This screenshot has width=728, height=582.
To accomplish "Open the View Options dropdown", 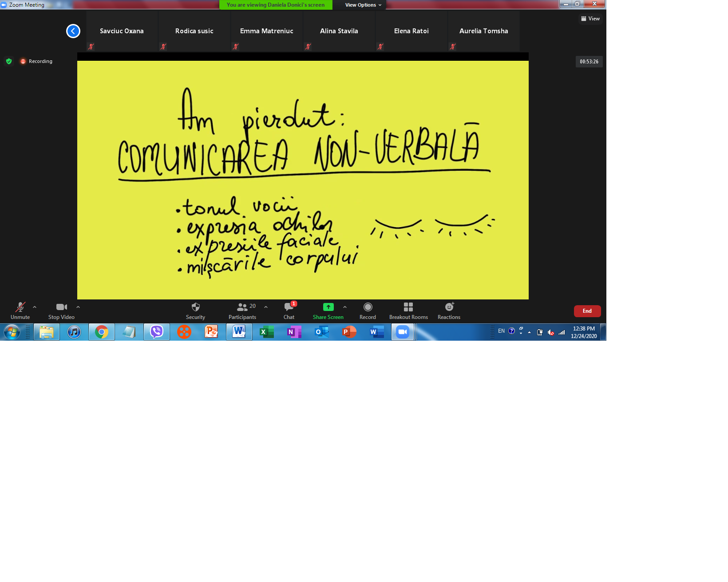I will click(x=363, y=5).
